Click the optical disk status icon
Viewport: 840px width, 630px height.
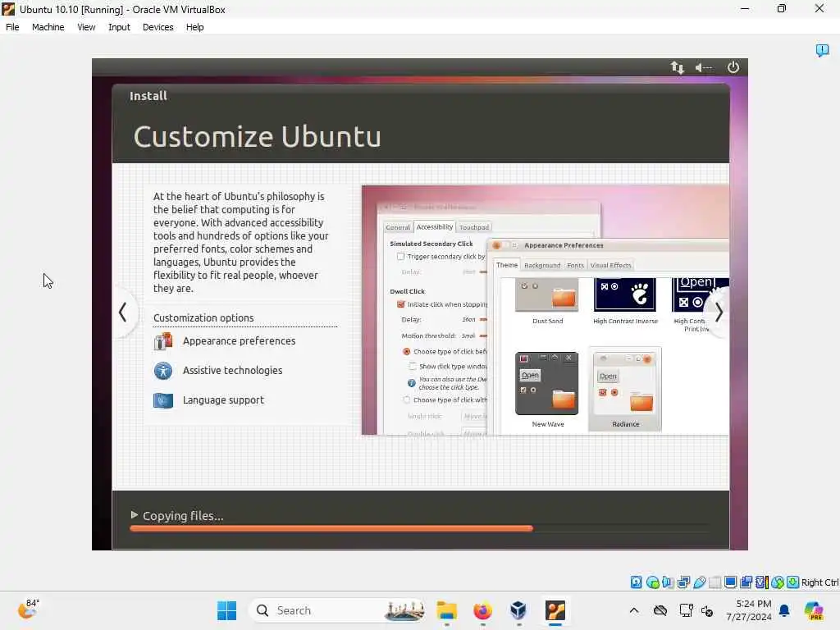652,582
